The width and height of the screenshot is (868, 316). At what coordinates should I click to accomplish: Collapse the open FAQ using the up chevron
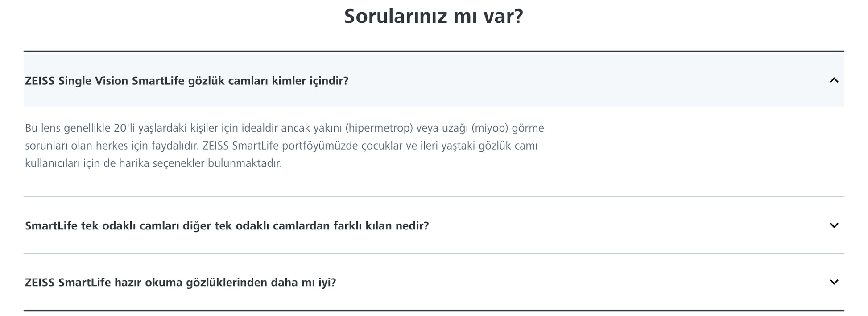833,80
